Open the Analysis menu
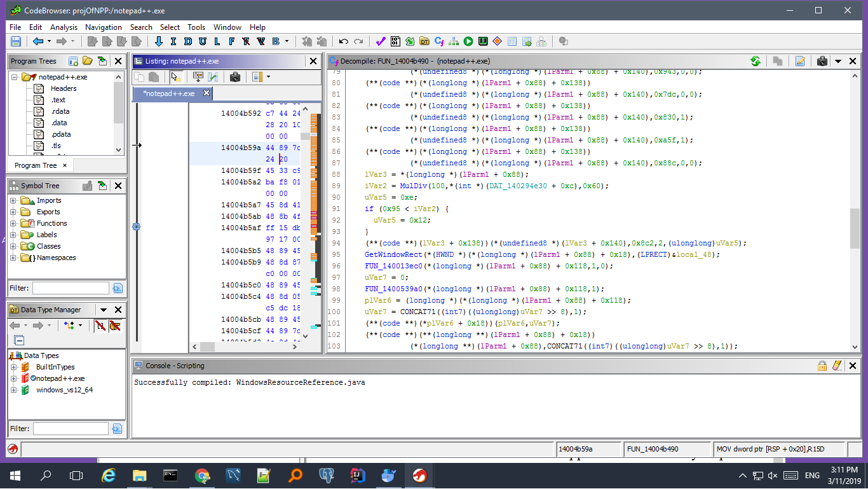 [x=64, y=27]
